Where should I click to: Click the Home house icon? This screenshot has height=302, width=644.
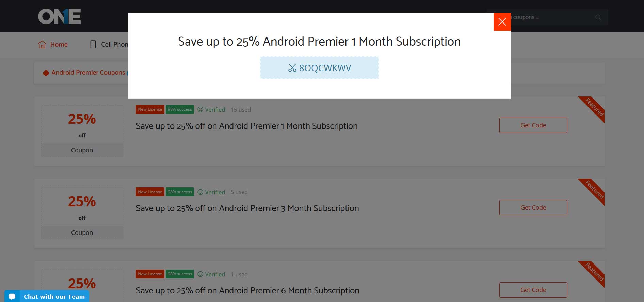[42, 45]
